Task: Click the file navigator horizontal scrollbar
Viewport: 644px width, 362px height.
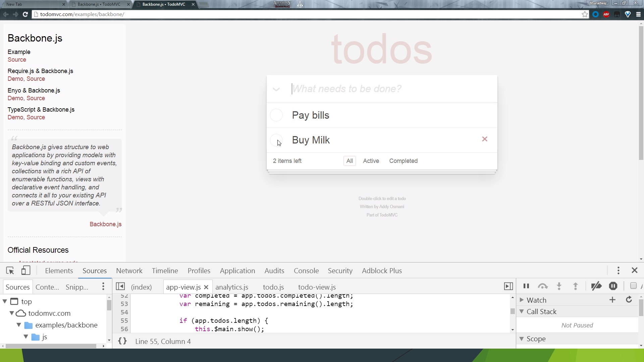Action: tap(51, 346)
